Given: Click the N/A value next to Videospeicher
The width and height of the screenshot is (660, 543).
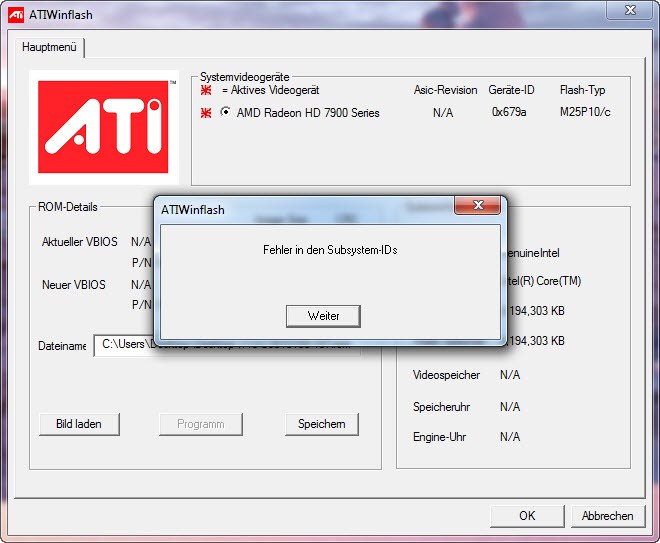Looking at the screenshot, I should tap(510, 375).
